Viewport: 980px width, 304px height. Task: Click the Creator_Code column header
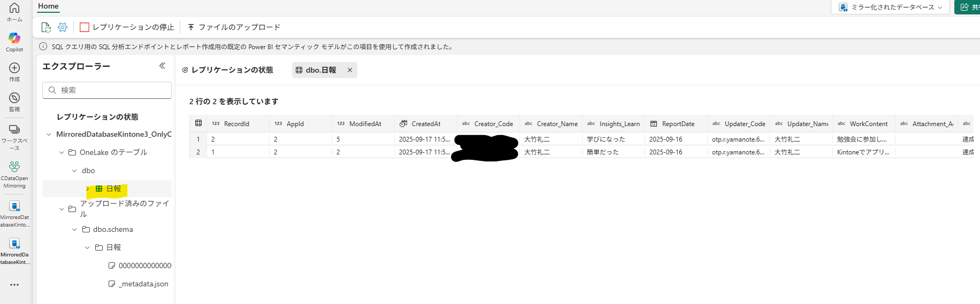488,124
